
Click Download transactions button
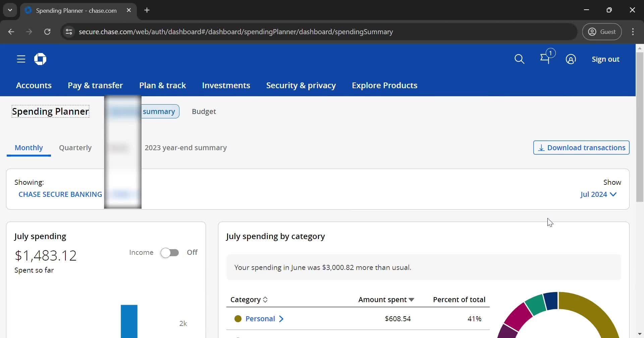581,148
